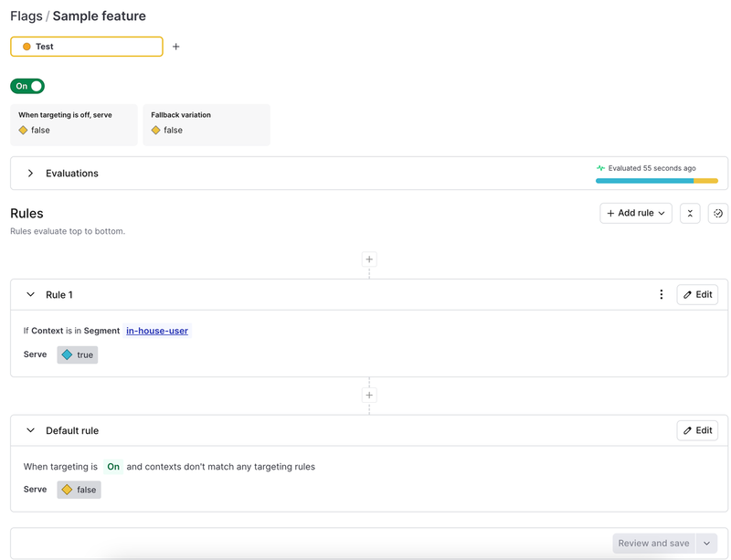Open the Review and save dropdown arrow
The image size is (731, 560).
pyautogui.click(x=706, y=543)
